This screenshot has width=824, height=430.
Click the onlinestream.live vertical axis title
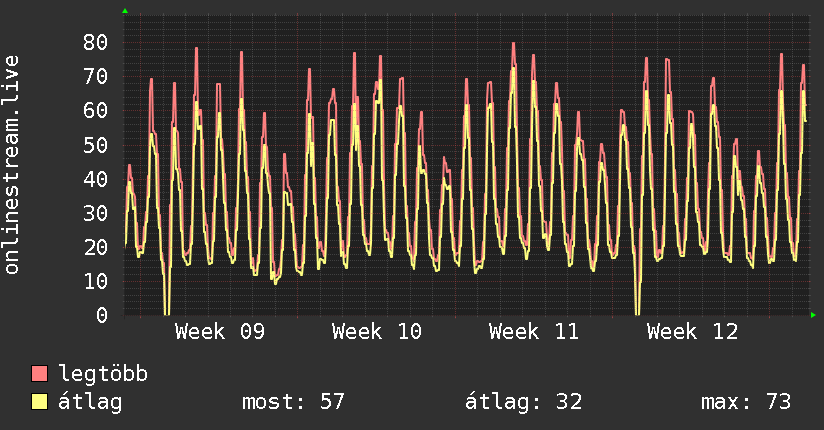(x=11, y=165)
